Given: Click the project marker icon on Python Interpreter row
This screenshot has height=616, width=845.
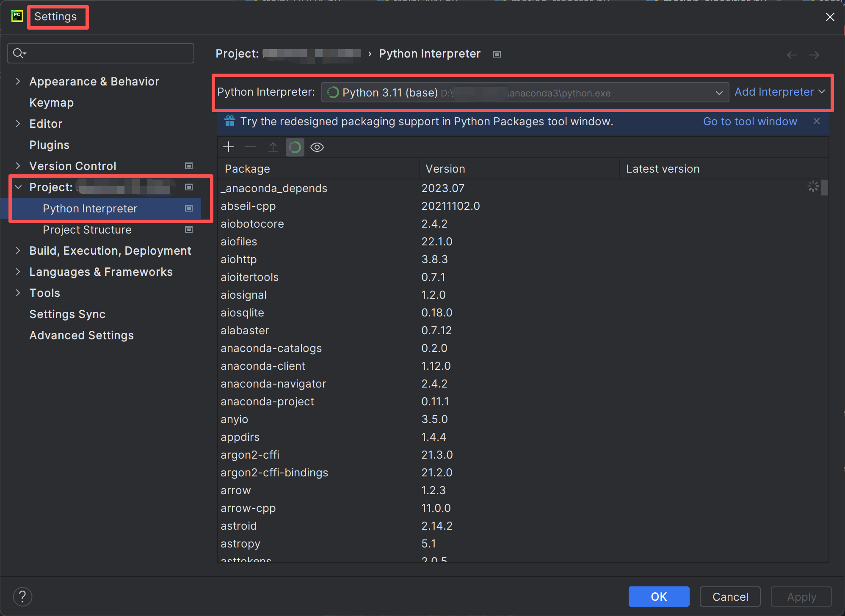Looking at the screenshot, I should [189, 208].
